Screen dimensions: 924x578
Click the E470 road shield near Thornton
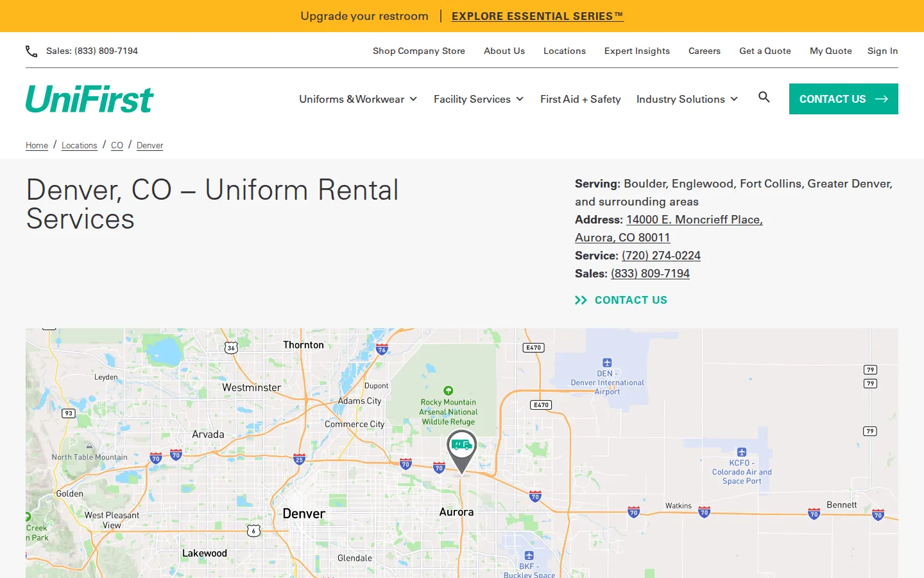533,347
